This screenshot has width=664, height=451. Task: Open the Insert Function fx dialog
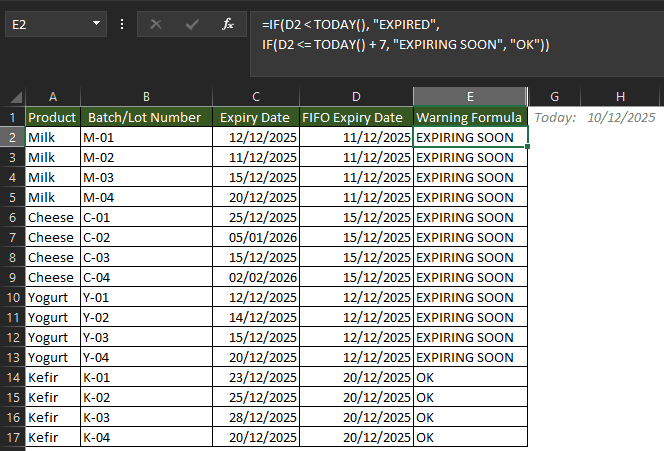(228, 24)
